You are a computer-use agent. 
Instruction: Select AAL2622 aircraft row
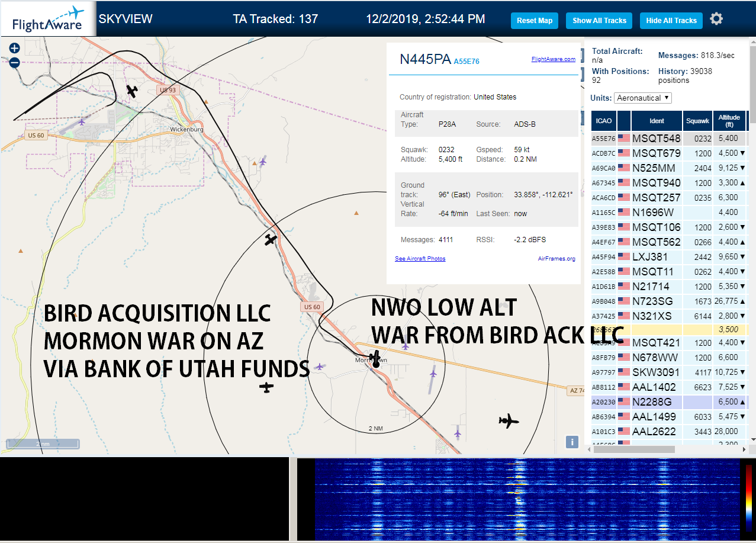coord(669,432)
